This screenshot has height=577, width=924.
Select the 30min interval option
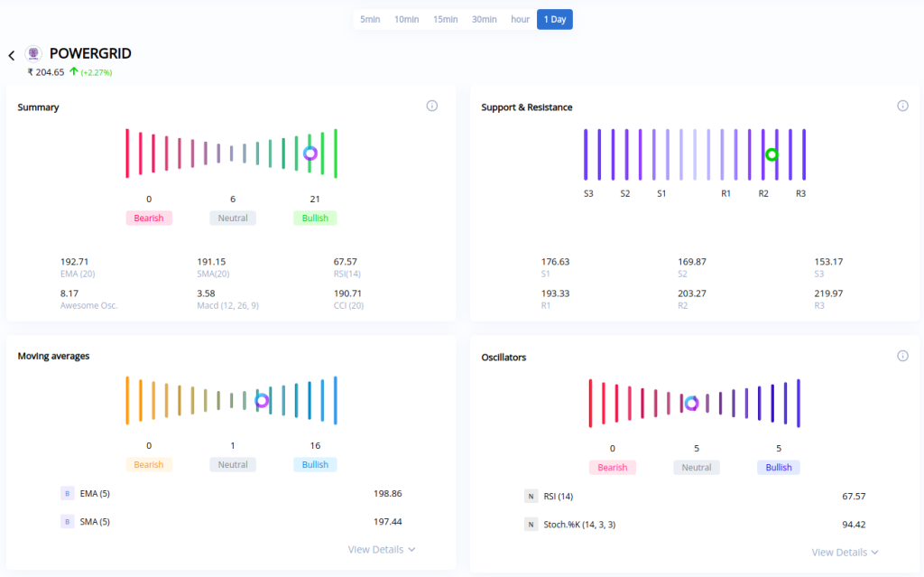click(484, 18)
